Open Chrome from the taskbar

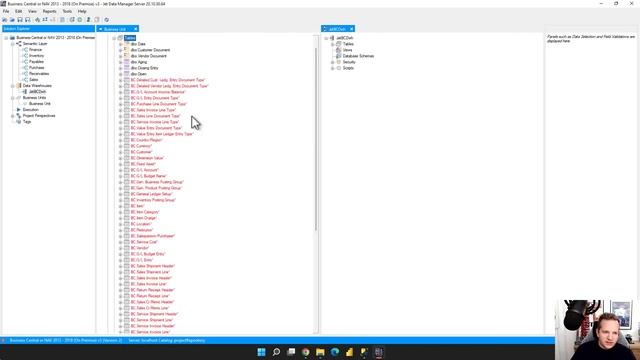[x=306, y=352]
